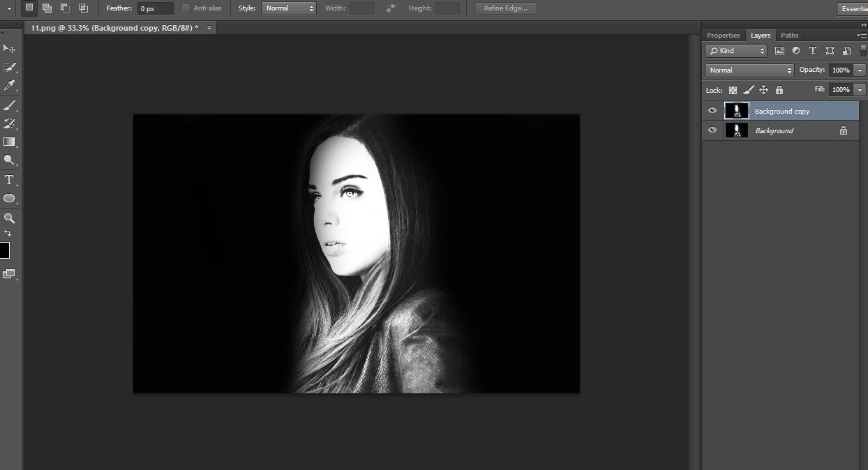This screenshot has height=470, width=868.
Task: Select the Quick Selection tool
Action: click(9, 67)
